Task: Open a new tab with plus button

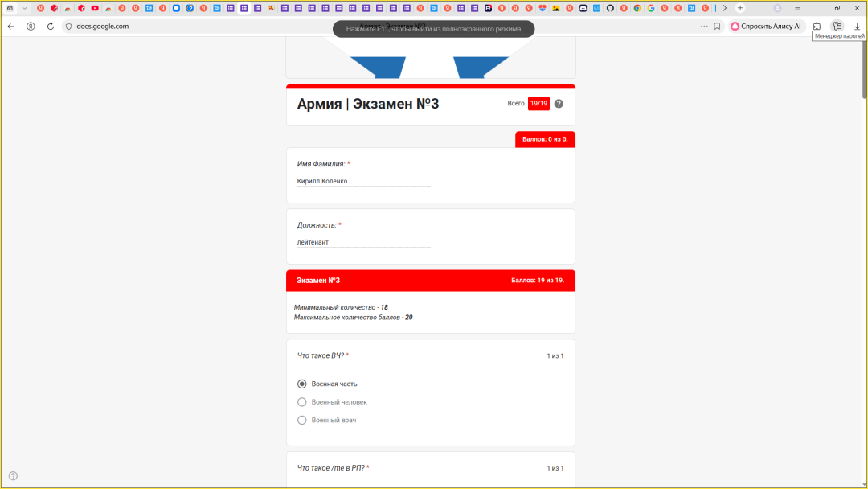Action: click(740, 8)
